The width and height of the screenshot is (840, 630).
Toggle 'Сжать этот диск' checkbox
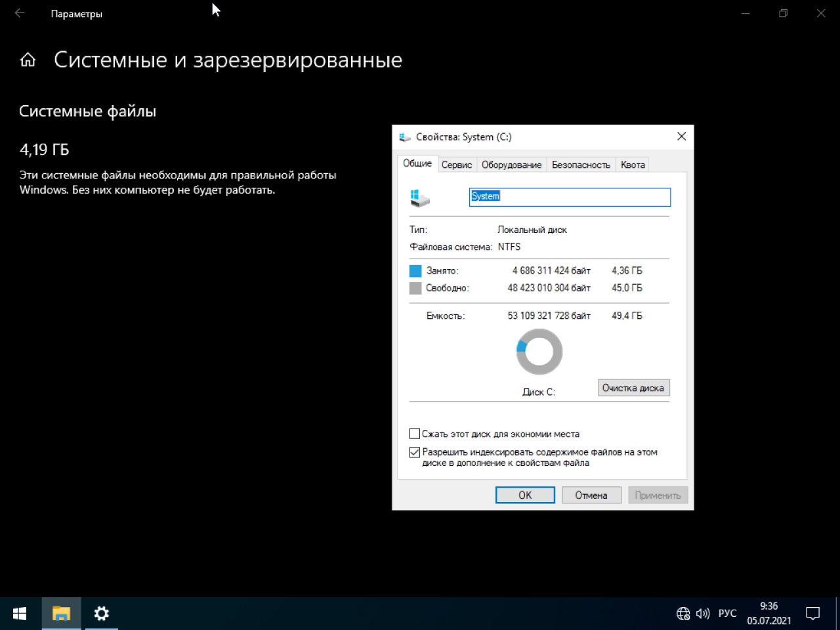415,434
